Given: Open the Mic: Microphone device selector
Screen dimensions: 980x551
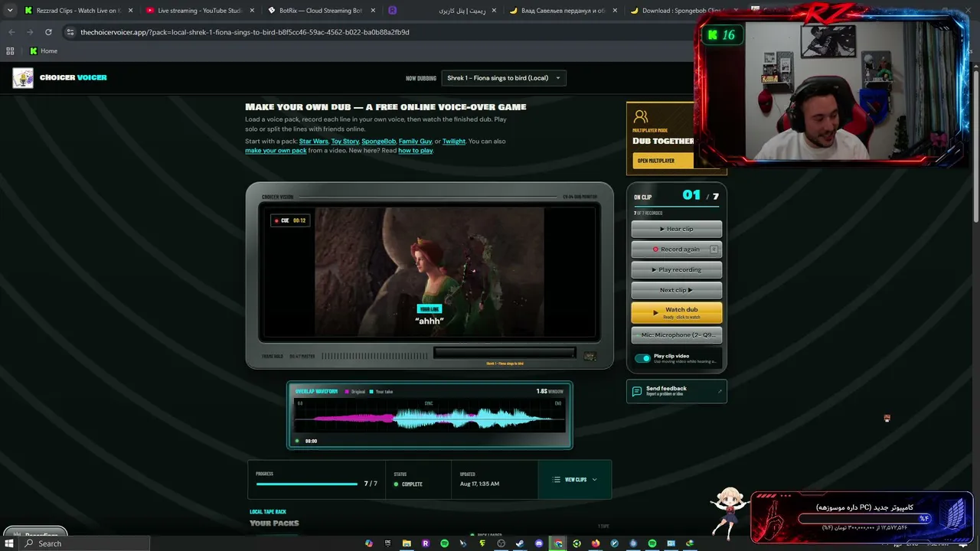Looking at the screenshot, I should tap(676, 335).
